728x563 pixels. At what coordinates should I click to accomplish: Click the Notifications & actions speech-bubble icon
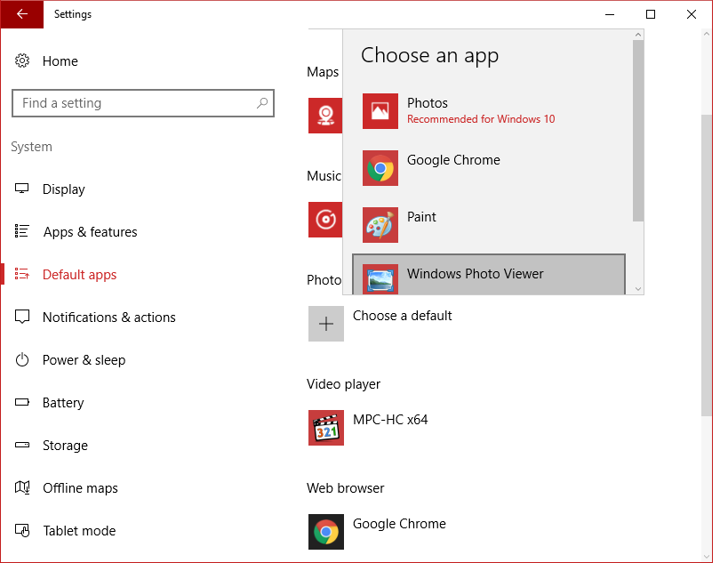pyautogui.click(x=22, y=317)
